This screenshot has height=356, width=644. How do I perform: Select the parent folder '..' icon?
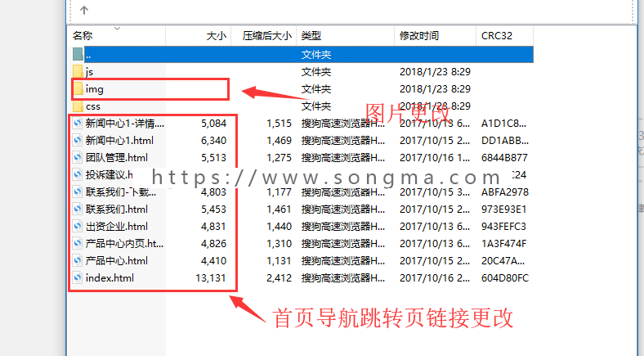click(x=78, y=54)
